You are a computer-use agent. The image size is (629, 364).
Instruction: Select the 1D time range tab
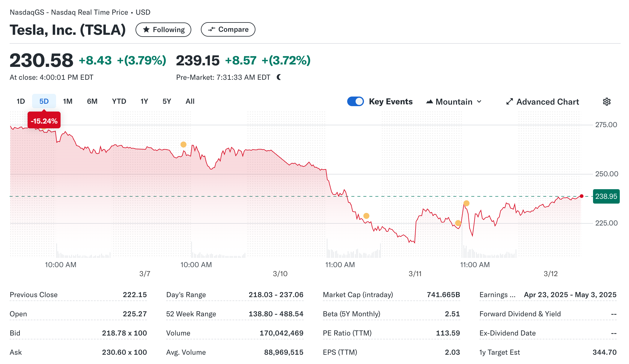21,101
